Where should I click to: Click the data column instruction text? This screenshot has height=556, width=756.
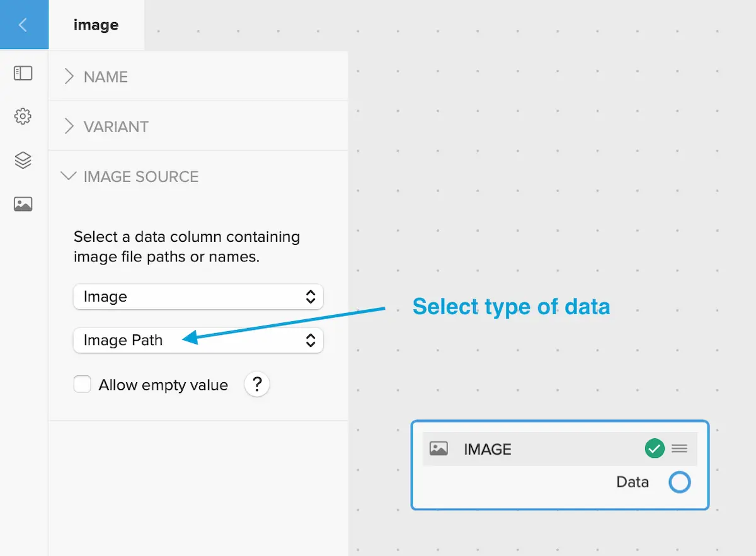tap(187, 247)
